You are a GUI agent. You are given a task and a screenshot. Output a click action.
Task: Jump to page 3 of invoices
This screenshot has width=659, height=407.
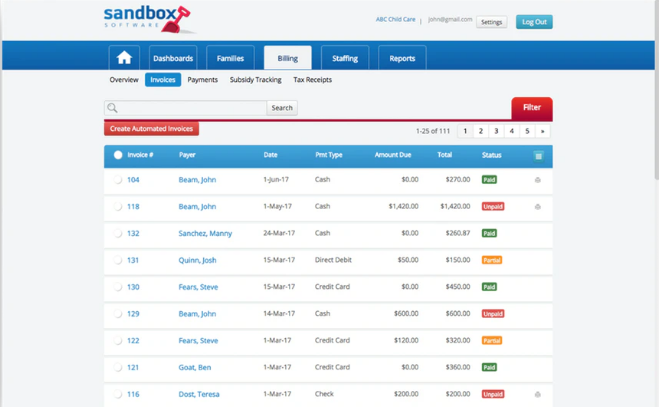(496, 131)
